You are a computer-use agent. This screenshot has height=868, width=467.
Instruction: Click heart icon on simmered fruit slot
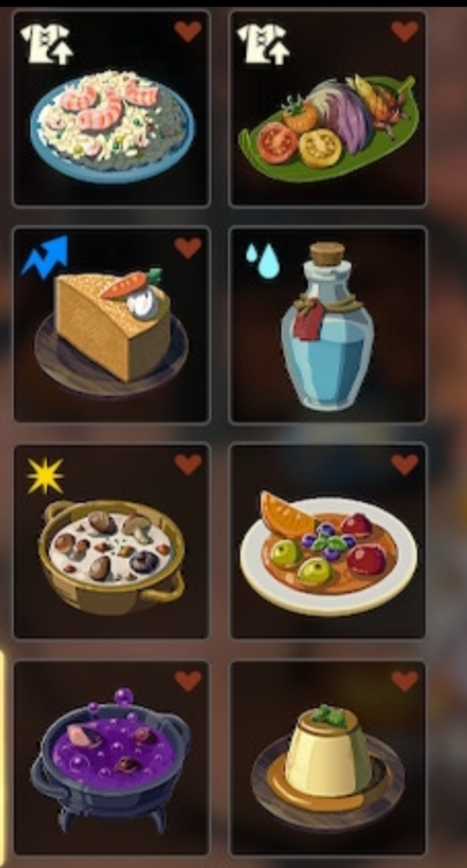point(405,464)
